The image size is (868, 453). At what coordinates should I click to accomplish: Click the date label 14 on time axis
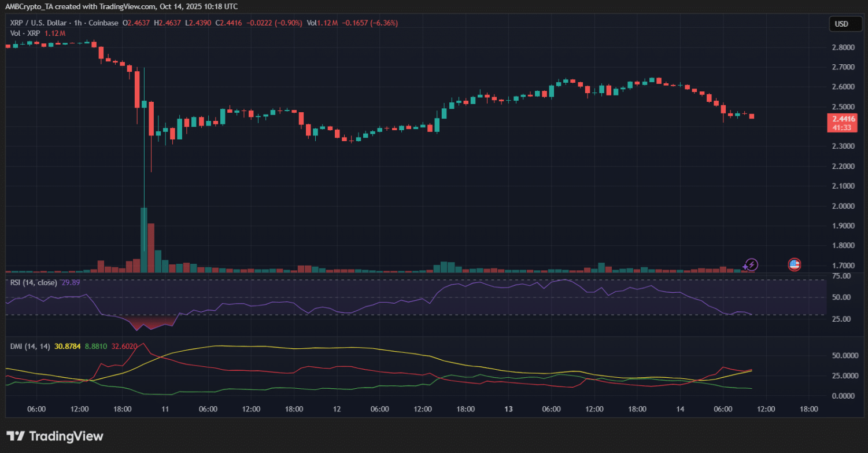tap(680, 409)
